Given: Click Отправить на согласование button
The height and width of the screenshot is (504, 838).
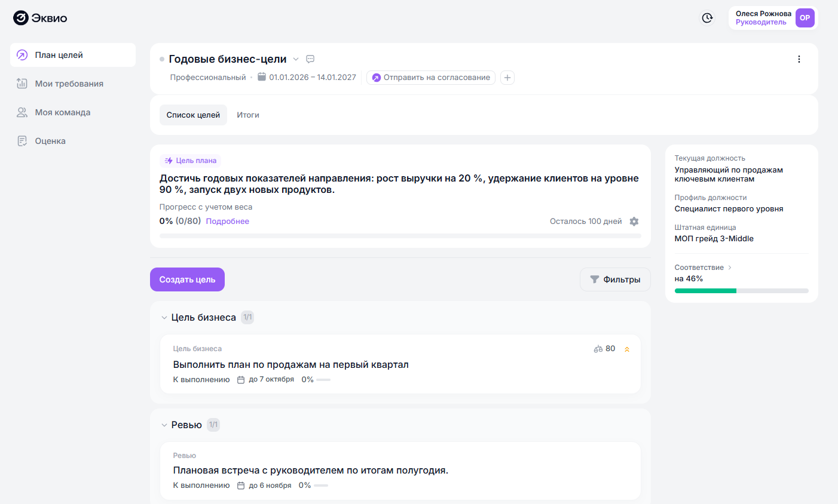Looking at the screenshot, I should (431, 78).
